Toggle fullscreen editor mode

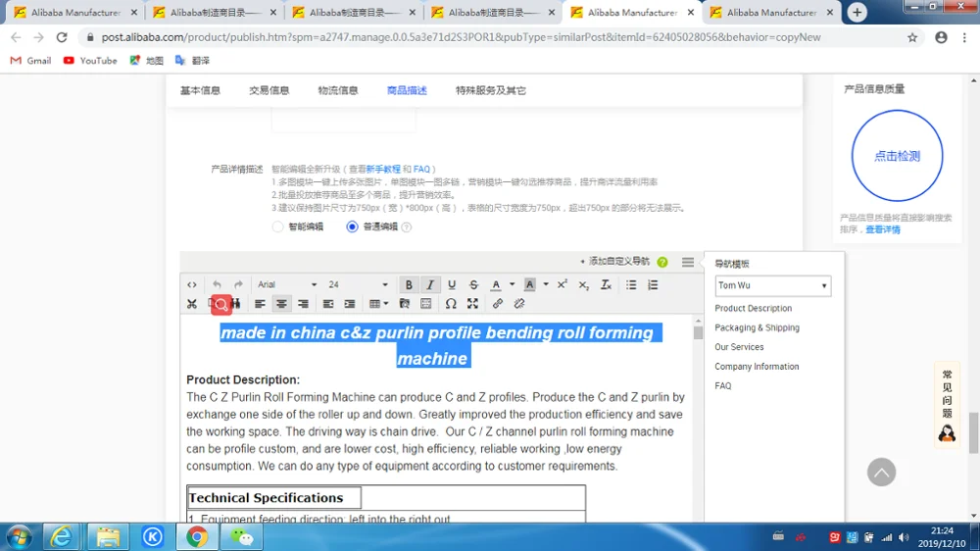pos(472,304)
